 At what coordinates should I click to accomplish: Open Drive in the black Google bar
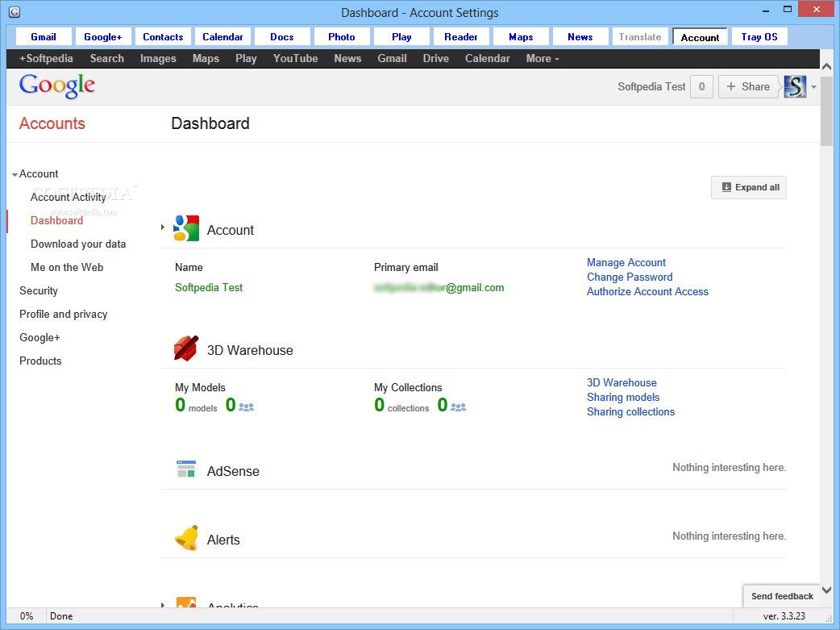coord(435,58)
